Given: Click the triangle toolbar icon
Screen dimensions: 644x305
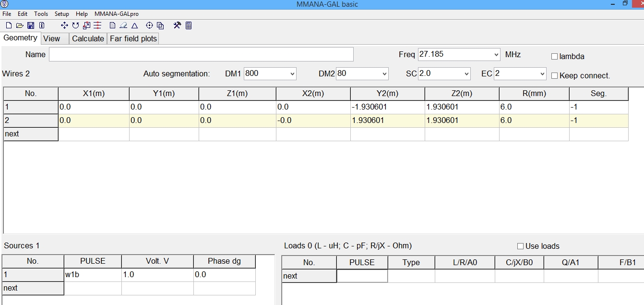Looking at the screenshot, I should 135,25.
